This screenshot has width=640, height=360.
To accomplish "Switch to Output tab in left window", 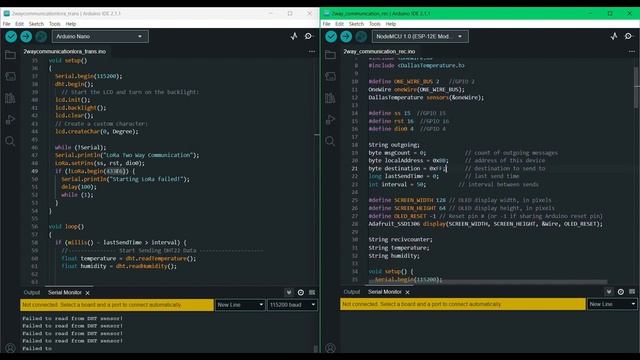I will [32, 293].
